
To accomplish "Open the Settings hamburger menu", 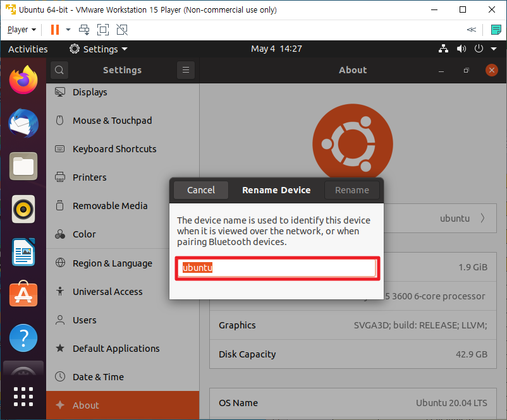I will click(x=186, y=70).
